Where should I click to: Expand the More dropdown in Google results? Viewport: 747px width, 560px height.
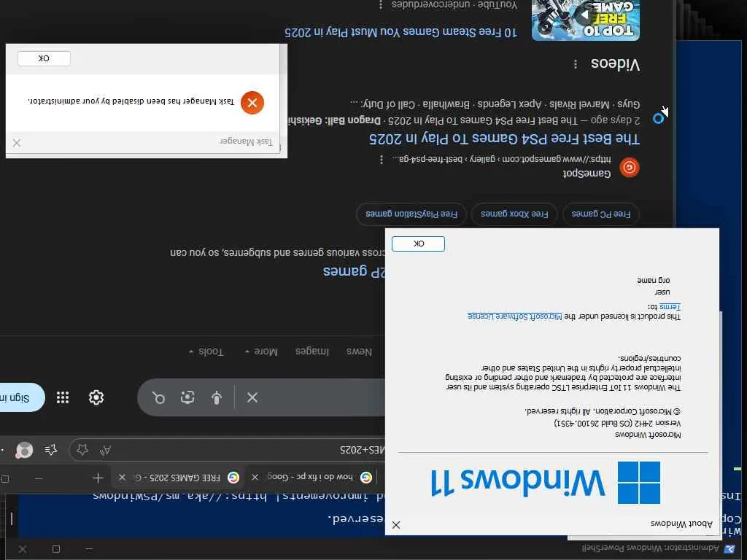pos(261,351)
